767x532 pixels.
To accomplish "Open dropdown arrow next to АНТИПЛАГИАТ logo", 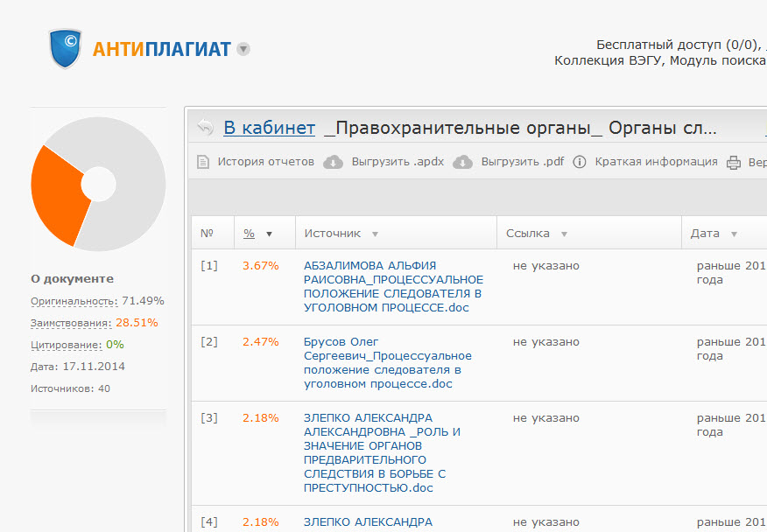I will click(243, 49).
